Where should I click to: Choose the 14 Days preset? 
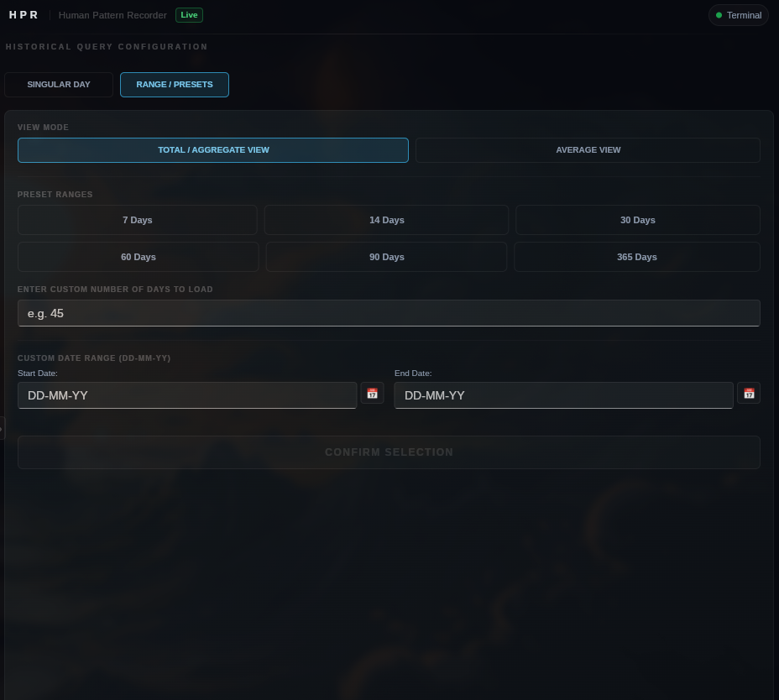[x=386, y=220]
